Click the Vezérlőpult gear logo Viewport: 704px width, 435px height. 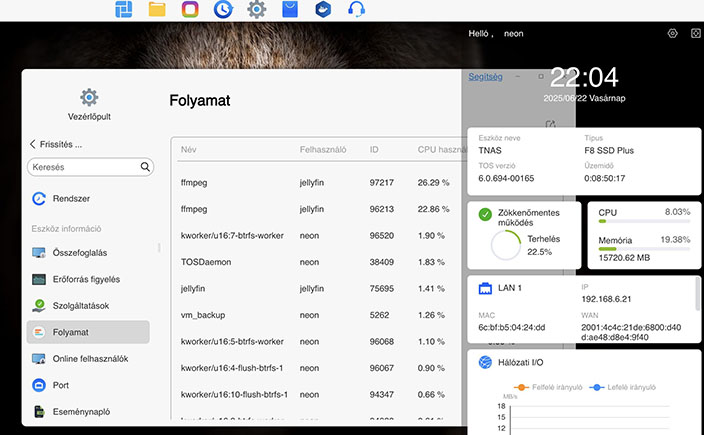89,97
